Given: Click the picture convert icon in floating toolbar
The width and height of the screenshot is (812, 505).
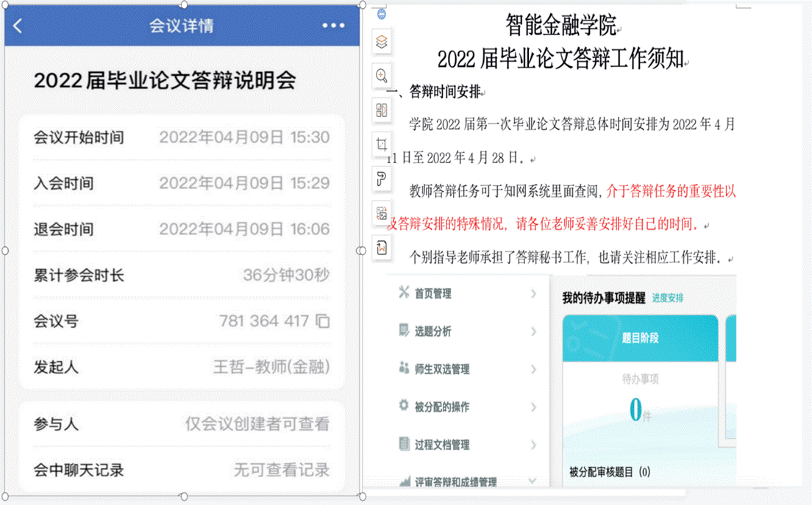Looking at the screenshot, I should click(381, 213).
